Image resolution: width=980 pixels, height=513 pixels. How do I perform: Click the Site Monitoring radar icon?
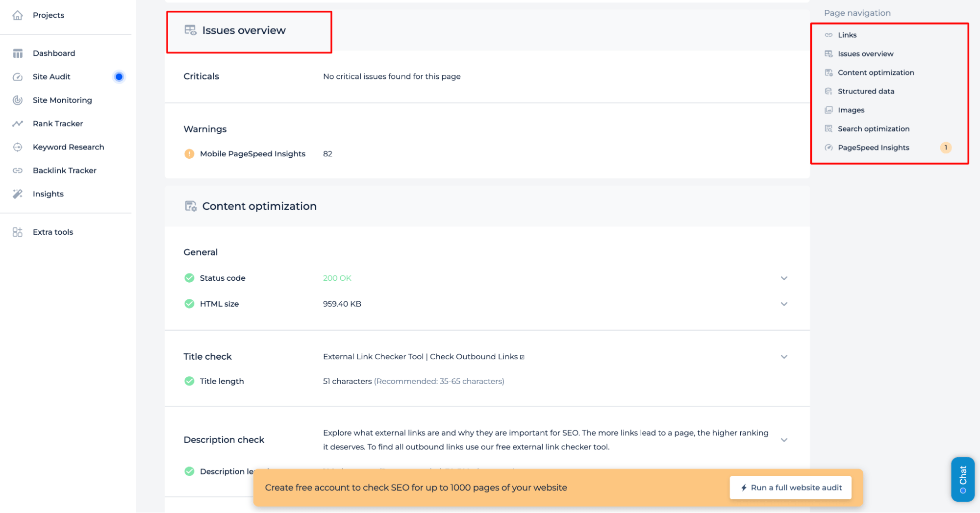point(18,100)
